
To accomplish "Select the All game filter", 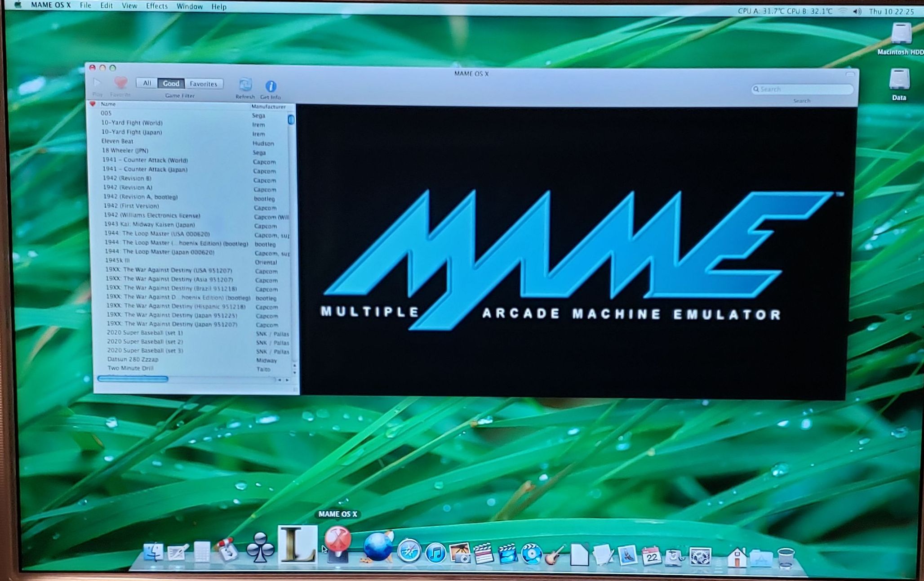I will (x=147, y=83).
